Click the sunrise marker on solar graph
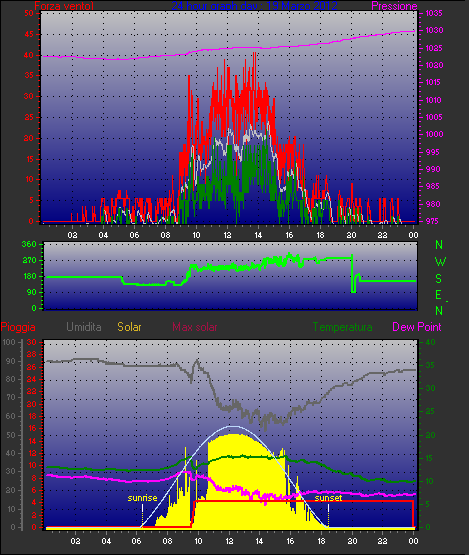This screenshot has height=555, width=469. tap(142, 498)
